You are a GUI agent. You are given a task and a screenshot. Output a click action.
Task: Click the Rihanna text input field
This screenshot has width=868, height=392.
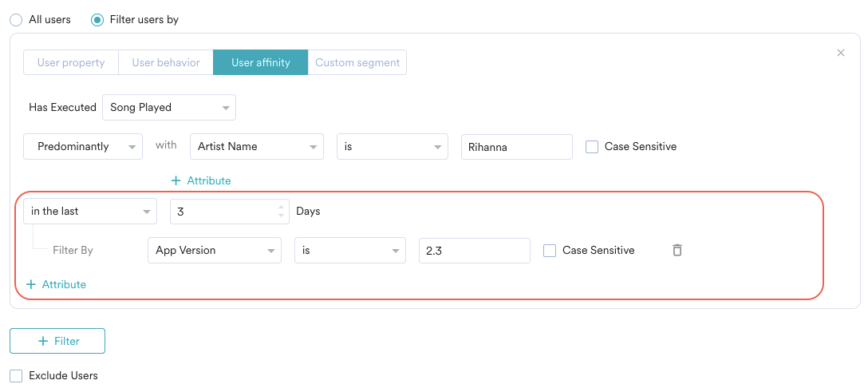pos(516,146)
